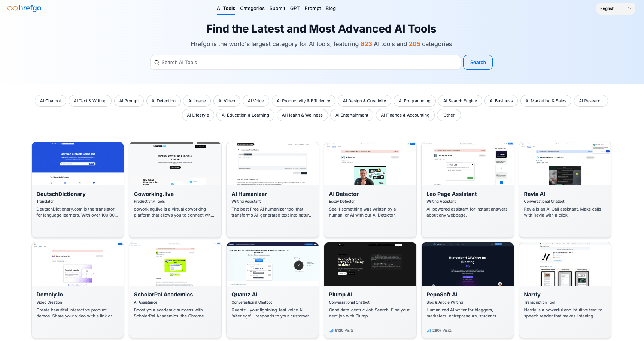Image resolution: width=644 pixels, height=341 pixels.
Task: Select the AI Text & Writing category
Action: point(90,101)
